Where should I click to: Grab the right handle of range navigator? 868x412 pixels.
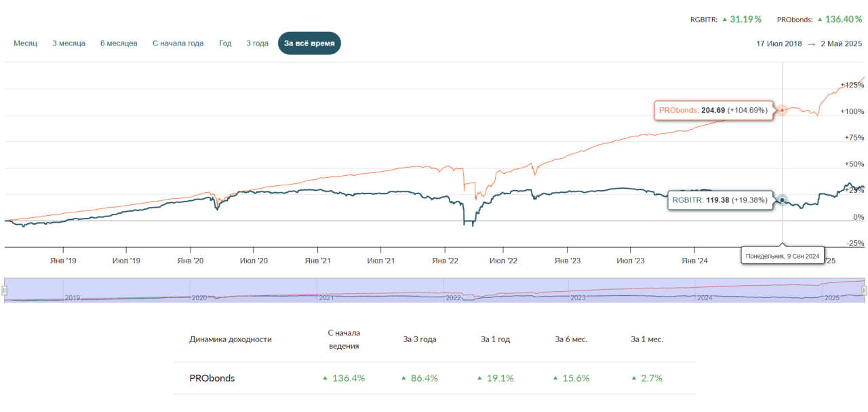pos(865,291)
